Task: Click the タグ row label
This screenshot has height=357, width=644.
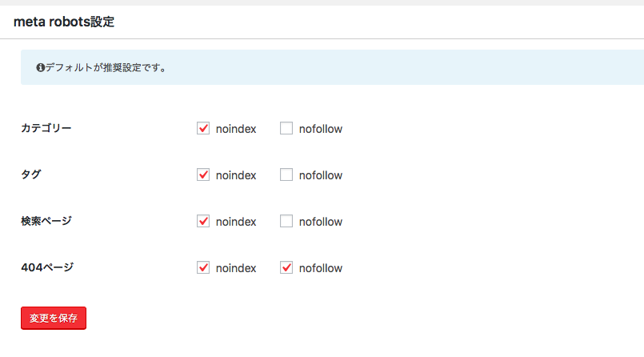Action: click(x=31, y=174)
